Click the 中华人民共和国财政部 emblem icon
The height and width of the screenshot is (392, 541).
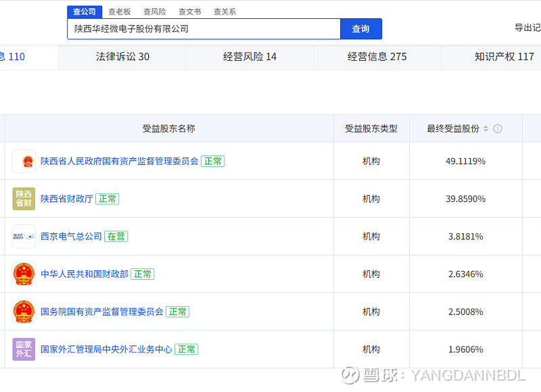coord(24,274)
